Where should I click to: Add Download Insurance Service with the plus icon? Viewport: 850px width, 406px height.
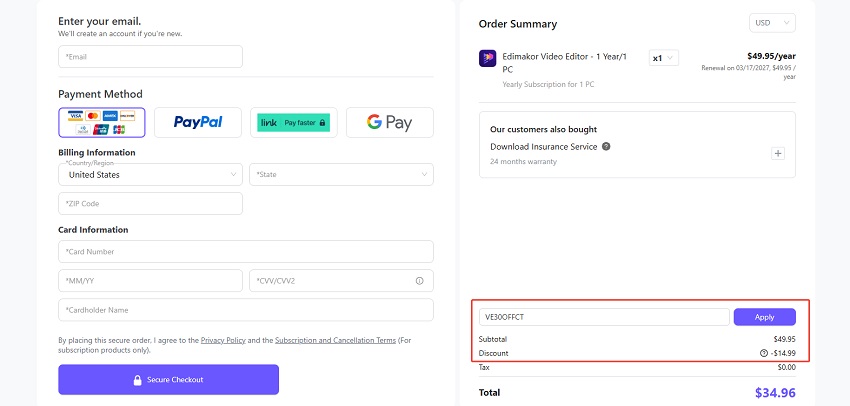point(778,153)
